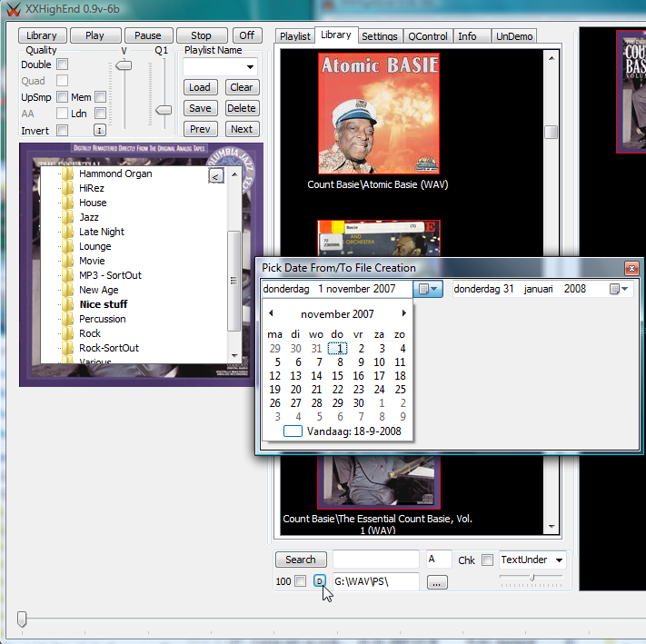
Task: Click the Percussion folder icon
Action: pyautogui.click(x=67, y=319)
